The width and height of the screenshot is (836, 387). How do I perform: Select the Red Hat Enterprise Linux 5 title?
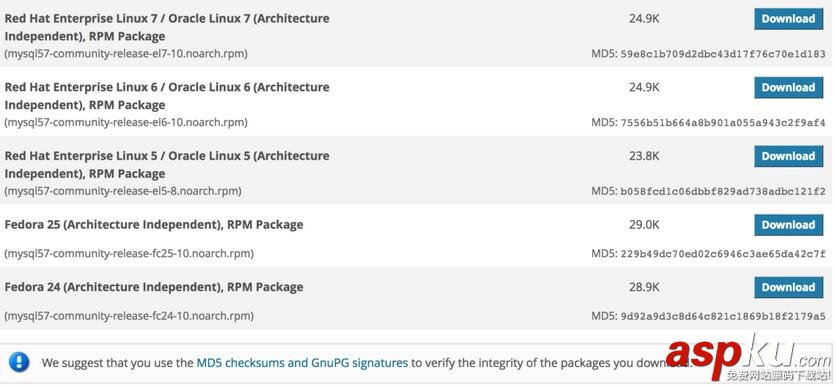[167, 165]
